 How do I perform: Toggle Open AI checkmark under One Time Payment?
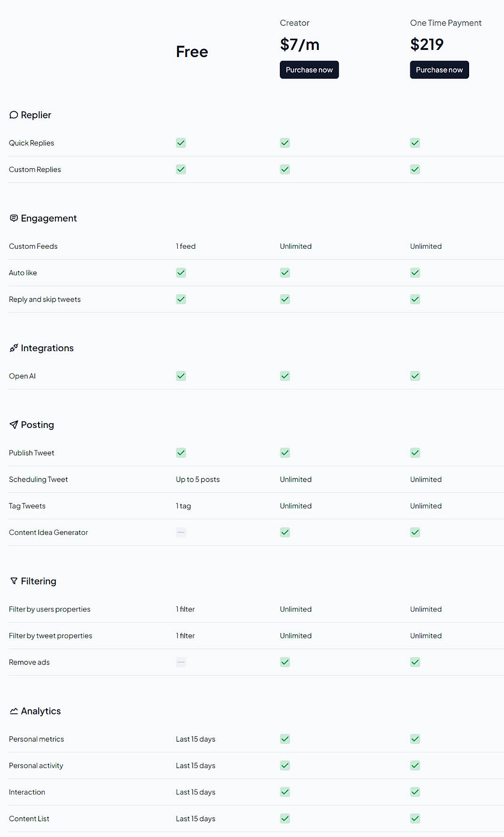coord(415,376)
